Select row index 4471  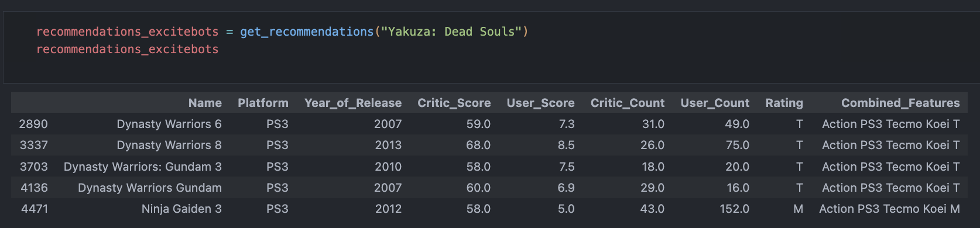click(35, 209)
